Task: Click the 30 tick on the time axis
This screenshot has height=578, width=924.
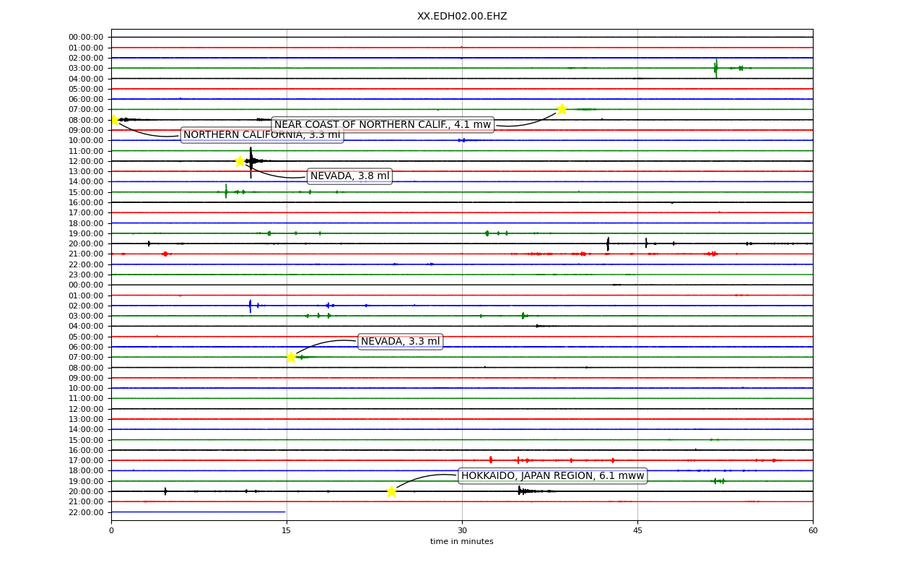Action: [462, 530]
